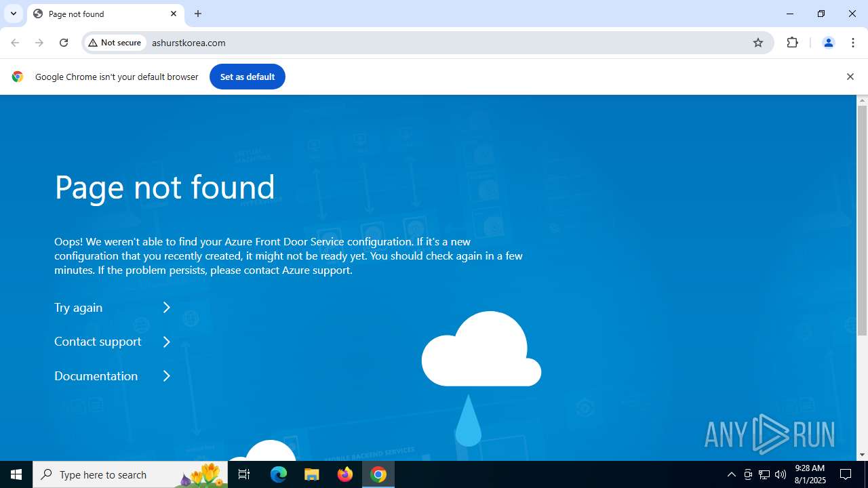Image resolution: width=868 pixels, height=488 pixels.
Task: View the 'Not secure' site information
Action: [x=115, y=43]
